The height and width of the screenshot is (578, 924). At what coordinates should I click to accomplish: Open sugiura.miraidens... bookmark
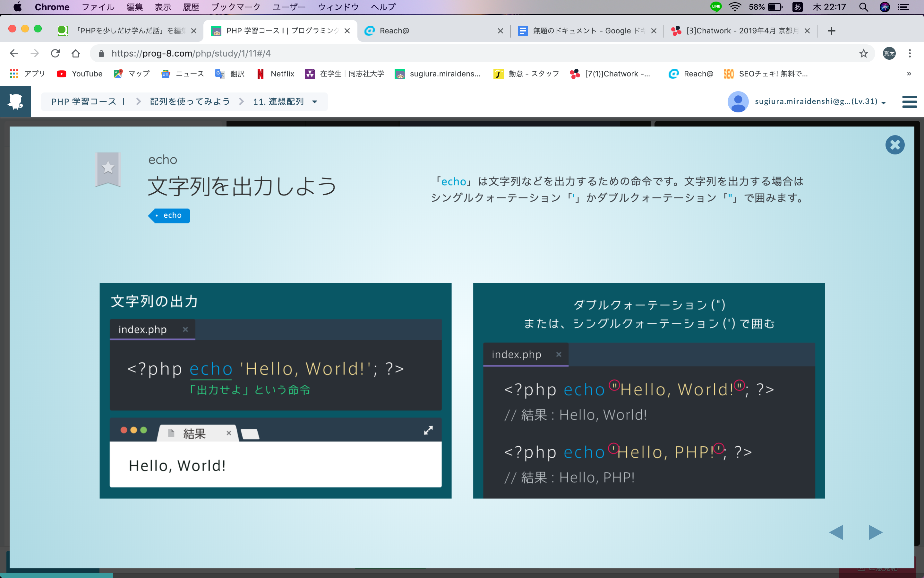click(438, 74)
